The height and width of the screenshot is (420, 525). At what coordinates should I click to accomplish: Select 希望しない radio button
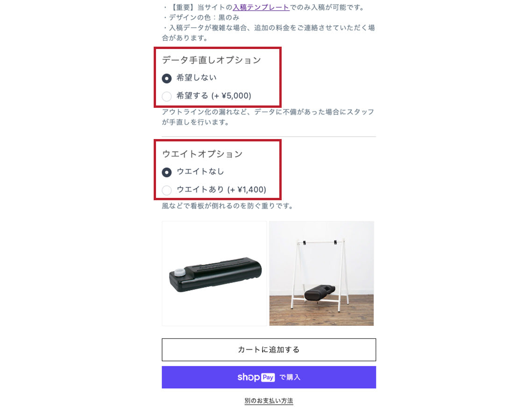pyautogui.click(x=166, y=78)
